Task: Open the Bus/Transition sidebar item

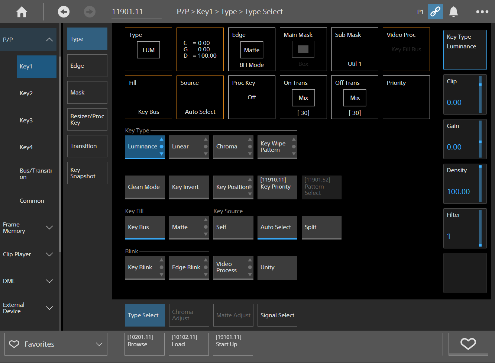Action: (37, 174)
